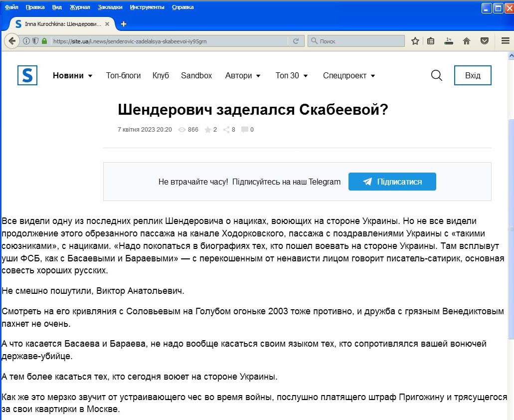Go back with the browser back arrow
The height and width of the screenshot is (420, 514).
click(12, 41)
